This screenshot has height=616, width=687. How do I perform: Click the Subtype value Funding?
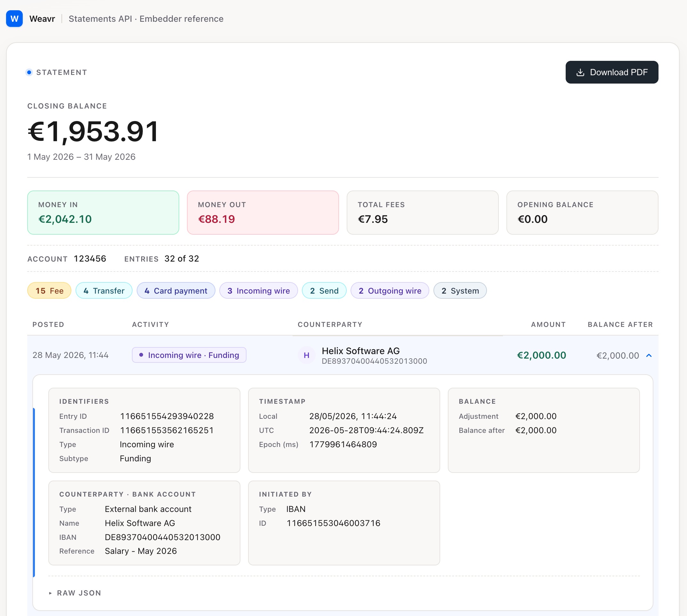coord(135,458)
